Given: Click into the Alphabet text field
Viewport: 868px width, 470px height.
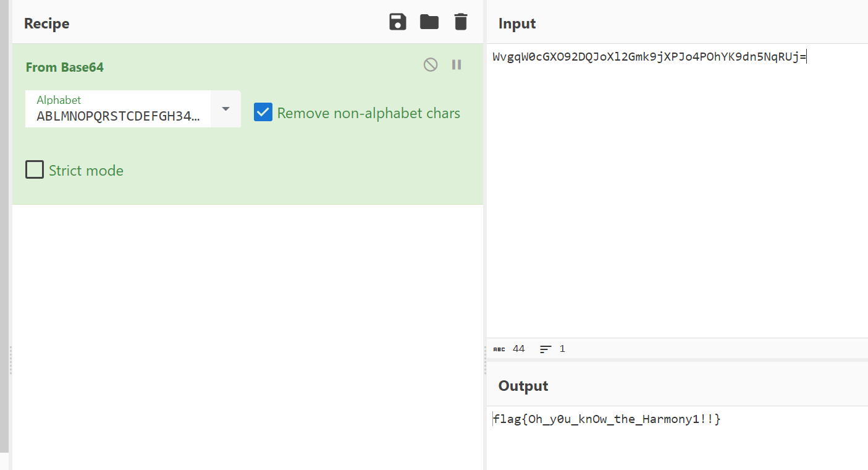Looking at the screenshot, I should pyautogui.click(x=118, y=109).
